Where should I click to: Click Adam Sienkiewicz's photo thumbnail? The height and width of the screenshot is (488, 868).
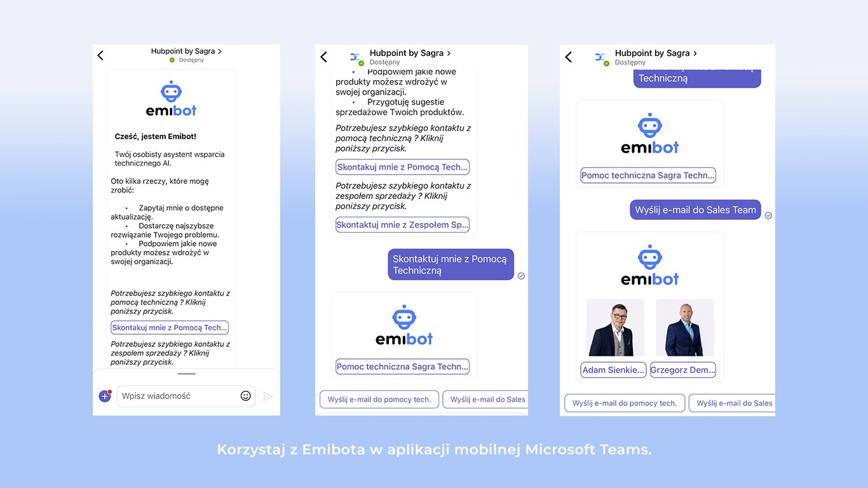point(615,327)
